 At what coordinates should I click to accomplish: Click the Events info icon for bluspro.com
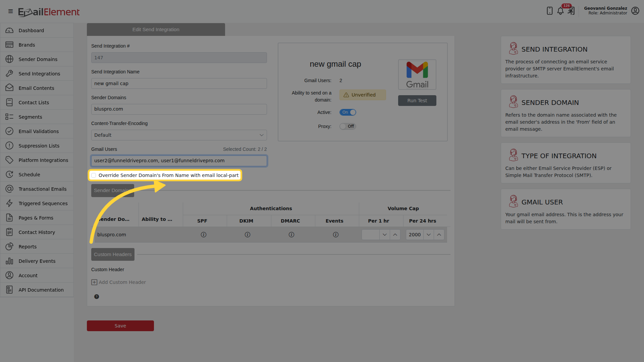pos(336,235)
